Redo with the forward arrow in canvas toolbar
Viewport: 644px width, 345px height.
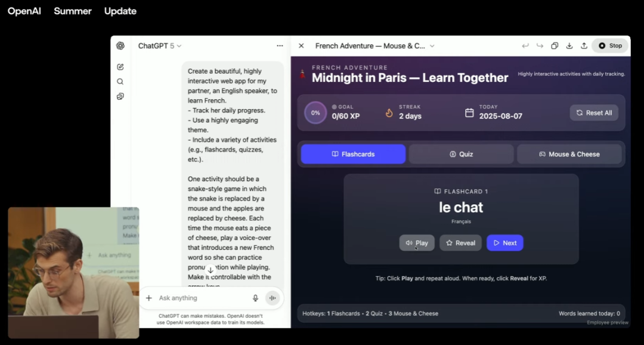pyautogui.click(x=540, y=45)
